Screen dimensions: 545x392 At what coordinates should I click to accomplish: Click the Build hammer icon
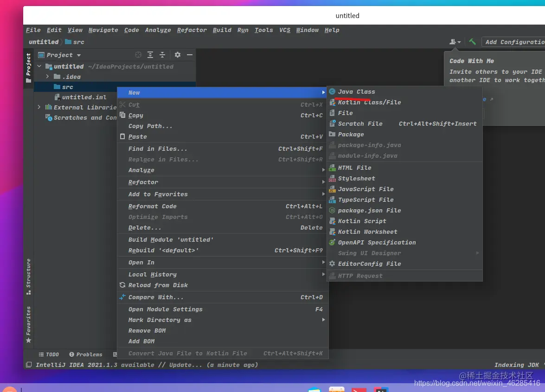pos(472,42)
